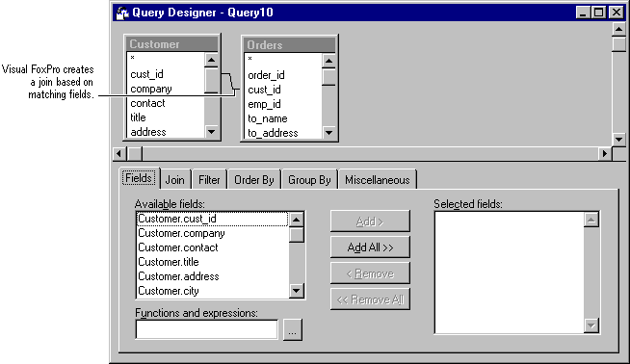Viewport: 630px width, 364px height.
Task: Click Available fields list scroll up arrow
Action: pos(297,220)
